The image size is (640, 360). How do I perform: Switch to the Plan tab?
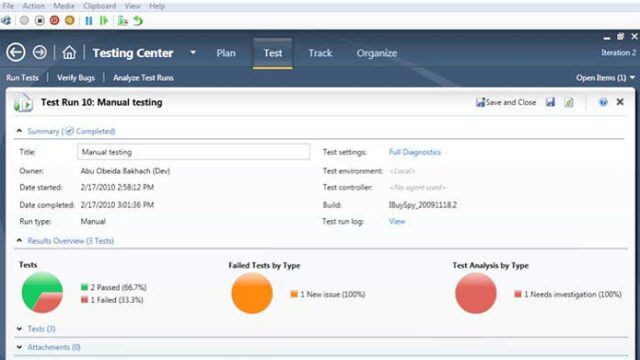(x=226, y=53)
